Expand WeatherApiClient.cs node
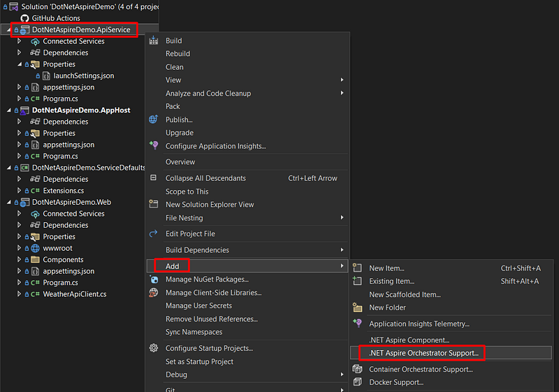Screen dimensions: 559x392 pos(20,294)
